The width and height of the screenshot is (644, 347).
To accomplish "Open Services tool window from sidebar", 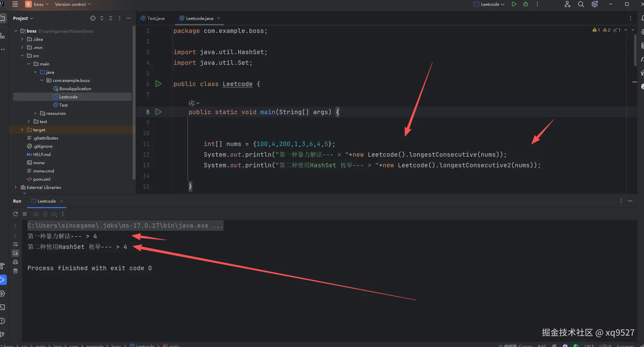I will pyautogui.click(x=2, y=294).
